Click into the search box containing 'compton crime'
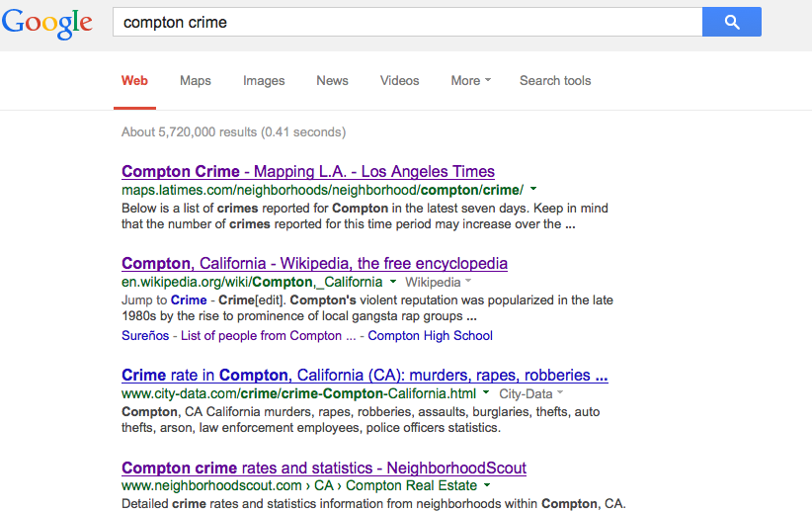This screenshot has height=512, width=812. [408, 22]
